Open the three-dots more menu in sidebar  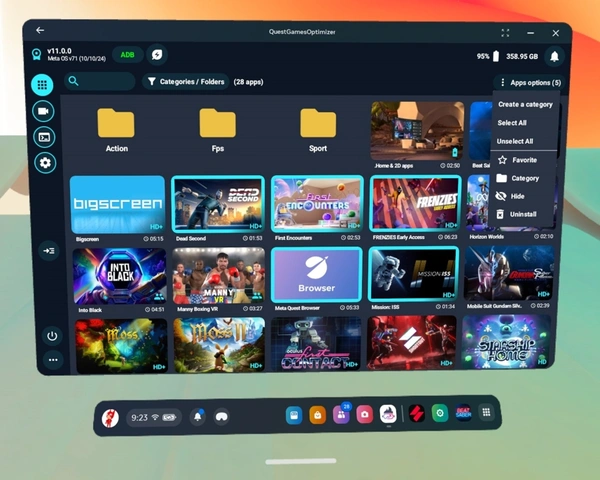(52, 359)
